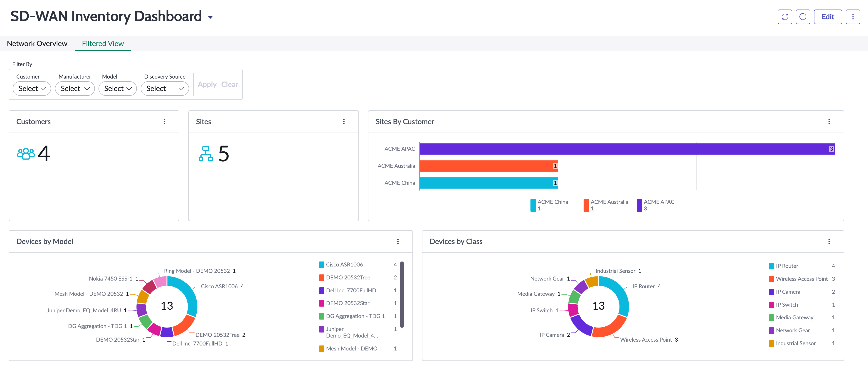
Task: Open Sites widget kebab menu
Action: tap(344, 122)
